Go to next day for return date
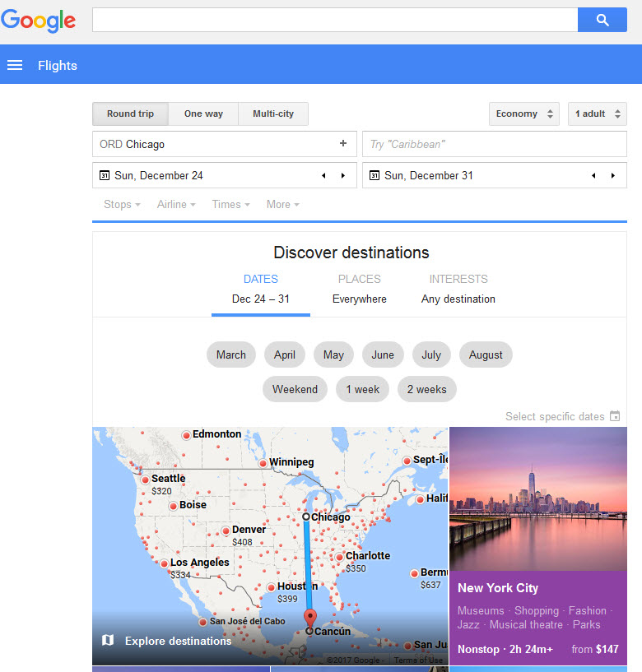The width and height of the screenshot is (642, 672). pos(613,176)
